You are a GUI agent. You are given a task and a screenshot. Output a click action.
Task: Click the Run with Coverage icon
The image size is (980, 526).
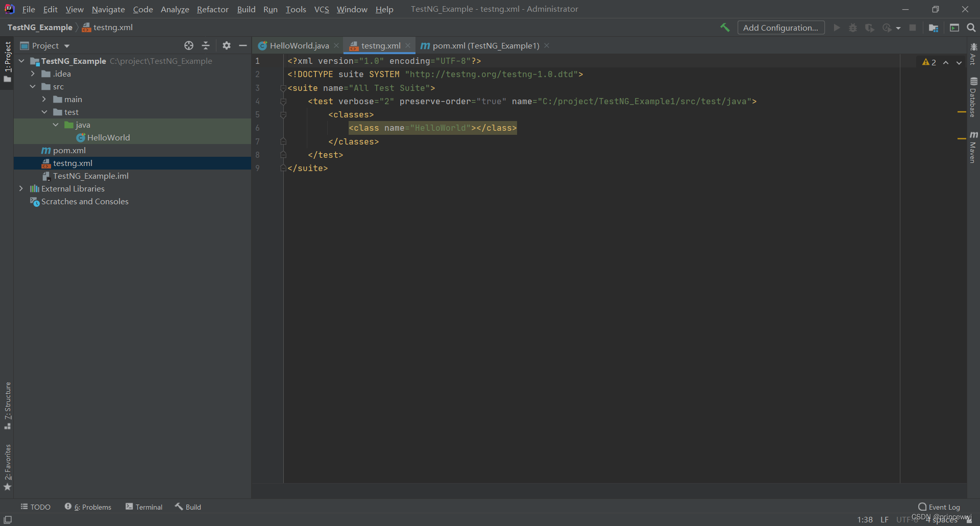point(870,28)
